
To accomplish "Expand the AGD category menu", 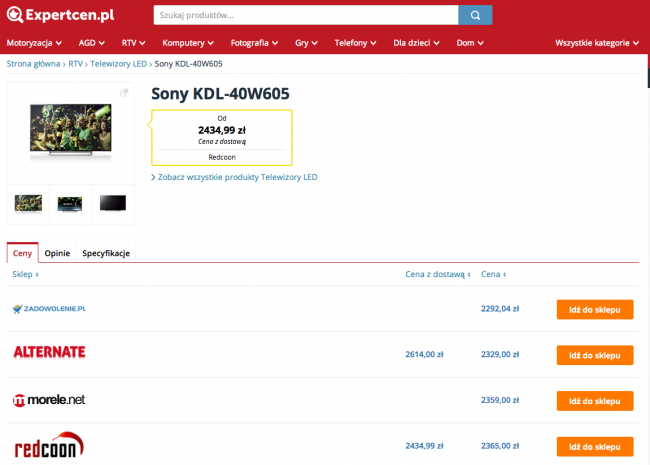I will click(92, 43).
